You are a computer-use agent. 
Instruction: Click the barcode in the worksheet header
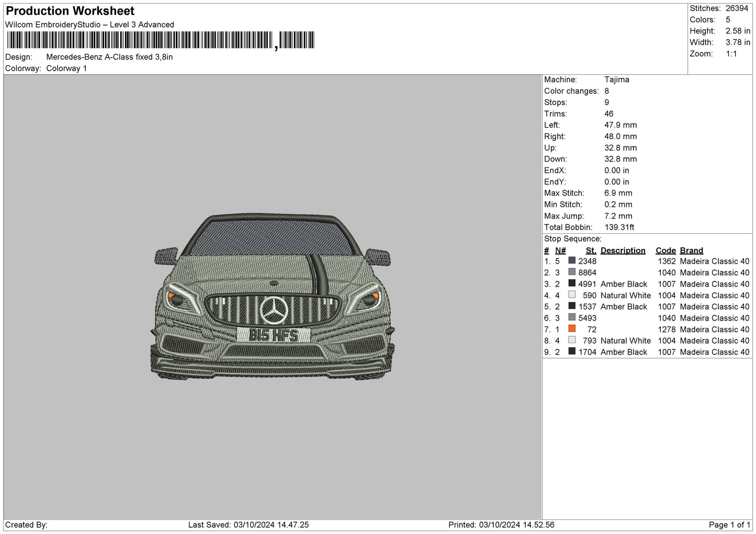(x=161, y=40)
